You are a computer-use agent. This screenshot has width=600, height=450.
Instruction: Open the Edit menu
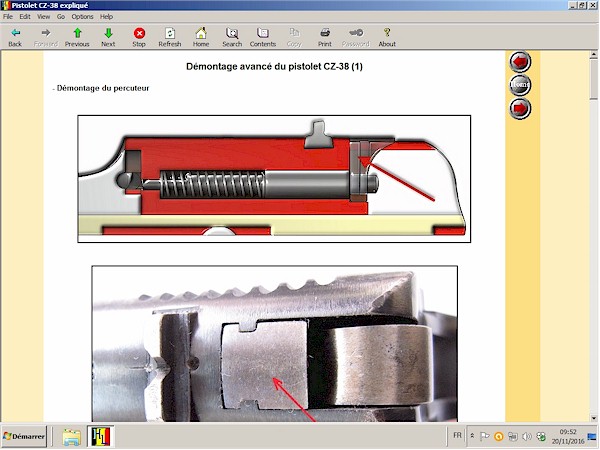pos(25,16)
